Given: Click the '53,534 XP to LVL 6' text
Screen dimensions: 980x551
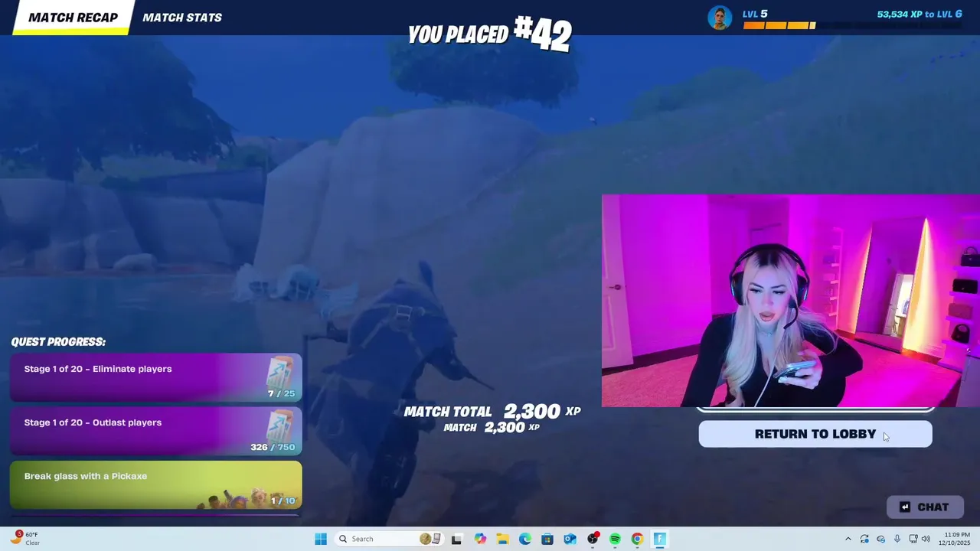Looking at the screenshot, I should [920, 14].
